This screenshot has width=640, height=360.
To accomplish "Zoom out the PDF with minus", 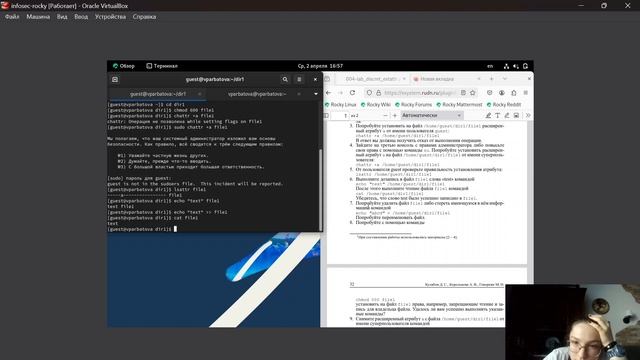I will pos(385,116).
